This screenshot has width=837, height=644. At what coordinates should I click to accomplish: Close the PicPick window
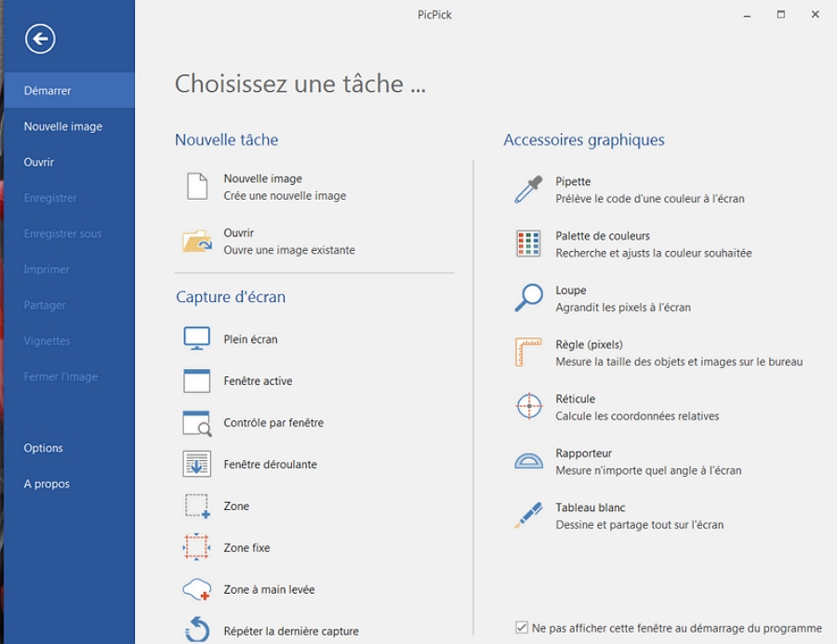(815, 15)
